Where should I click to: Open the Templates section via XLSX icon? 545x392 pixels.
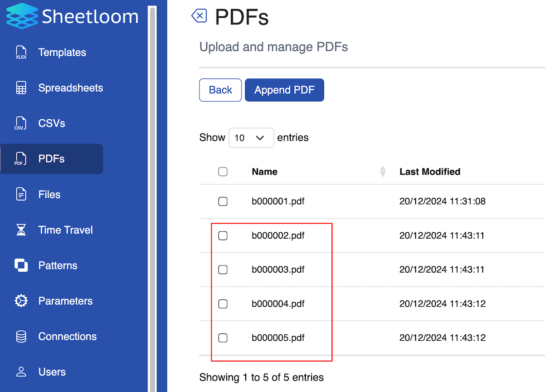click(20, 52)
